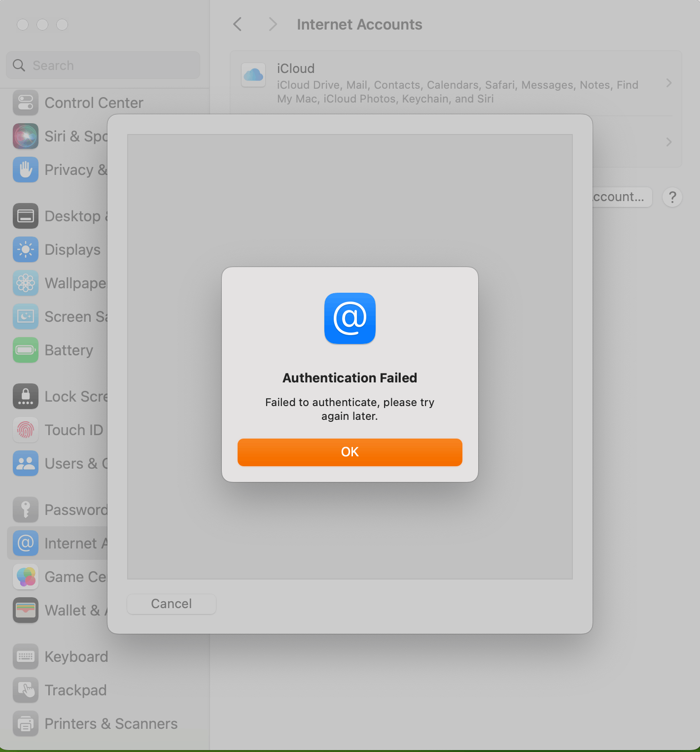Select Displays label in the sidebar
The width and height of the screenshot is (700, 752).
point(72,249)
